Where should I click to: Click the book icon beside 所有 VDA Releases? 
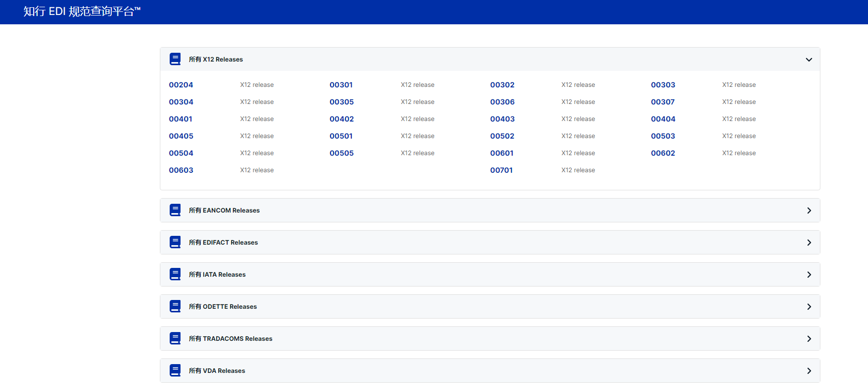(175, 370)
